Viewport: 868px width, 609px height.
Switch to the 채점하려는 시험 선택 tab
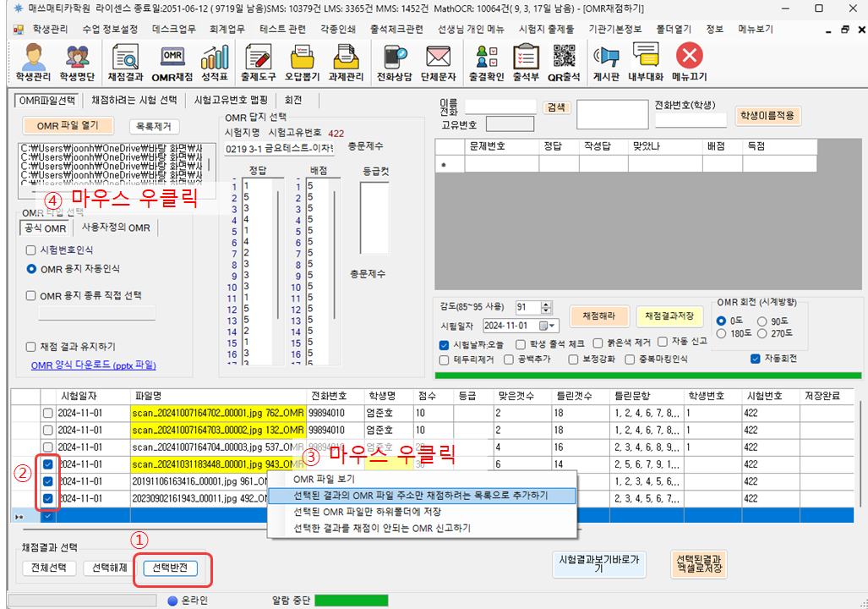[x=135, y=100]
